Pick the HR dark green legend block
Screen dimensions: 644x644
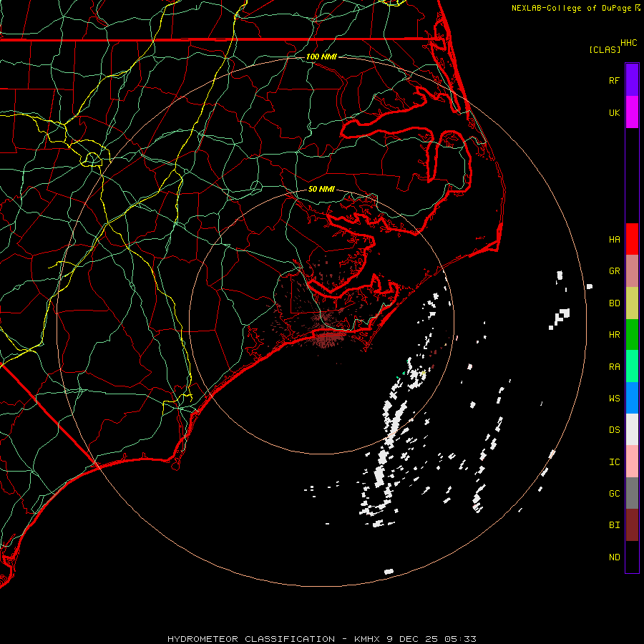(632, 335)
